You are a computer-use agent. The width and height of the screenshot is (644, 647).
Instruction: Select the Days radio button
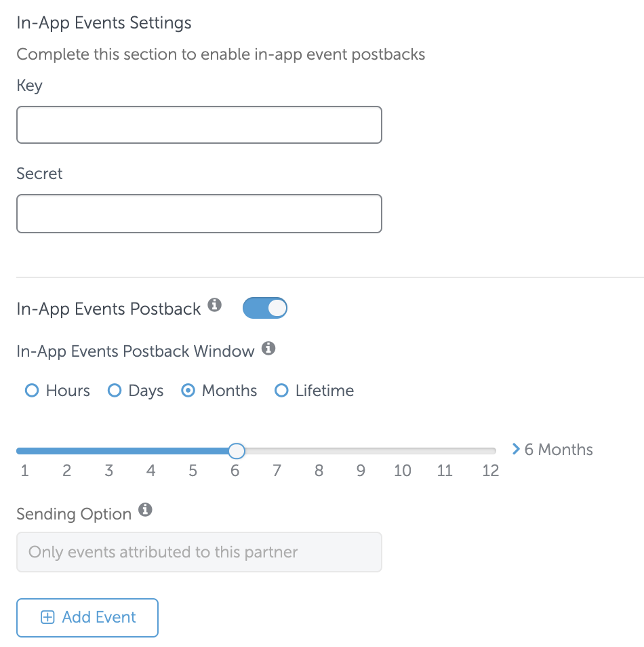click(115, 391)
